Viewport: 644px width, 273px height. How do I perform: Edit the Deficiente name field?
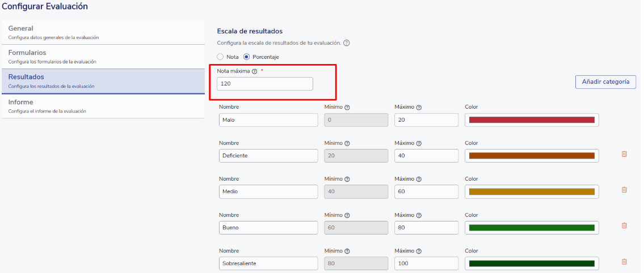point(268,156)
